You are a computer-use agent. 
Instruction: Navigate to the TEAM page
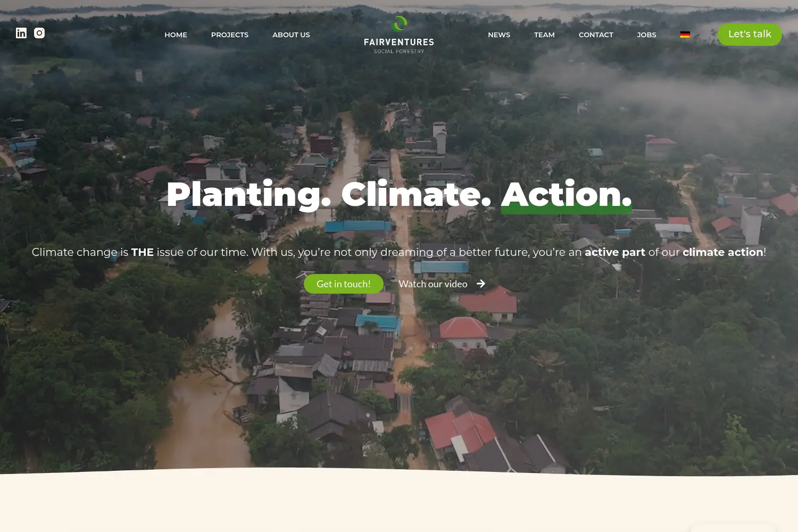544,35
